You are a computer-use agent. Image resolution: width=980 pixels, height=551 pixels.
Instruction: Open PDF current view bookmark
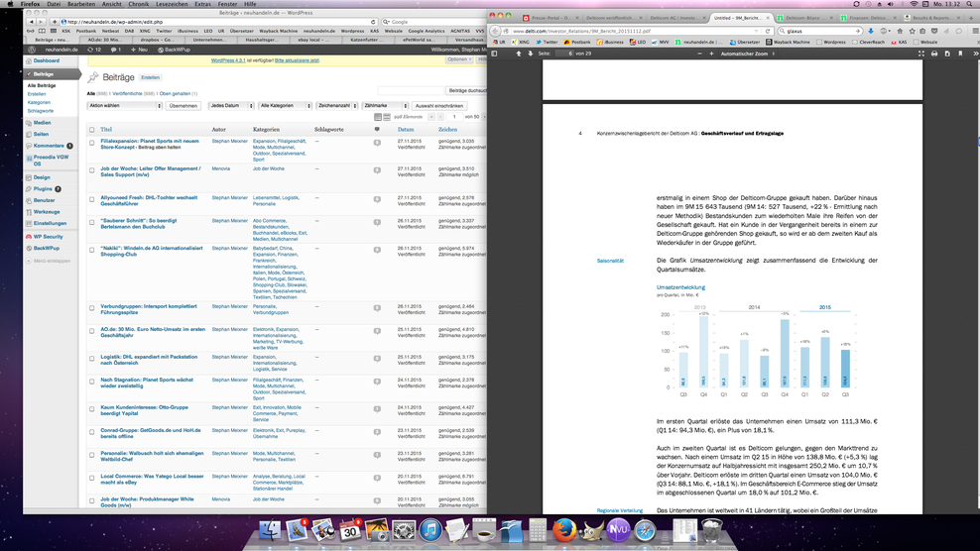[960, 54]
